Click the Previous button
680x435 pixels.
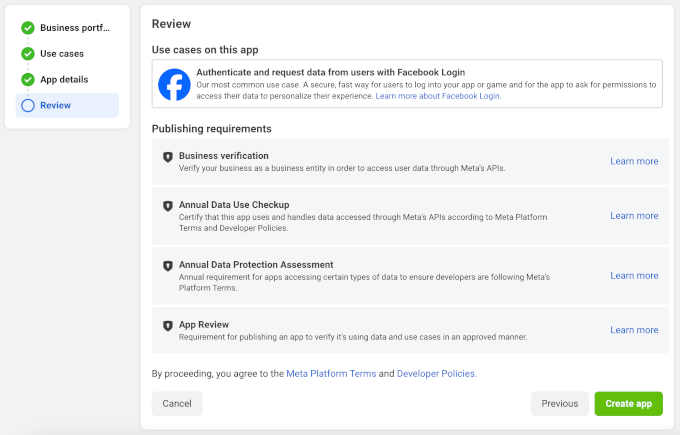tap(559, 404)
